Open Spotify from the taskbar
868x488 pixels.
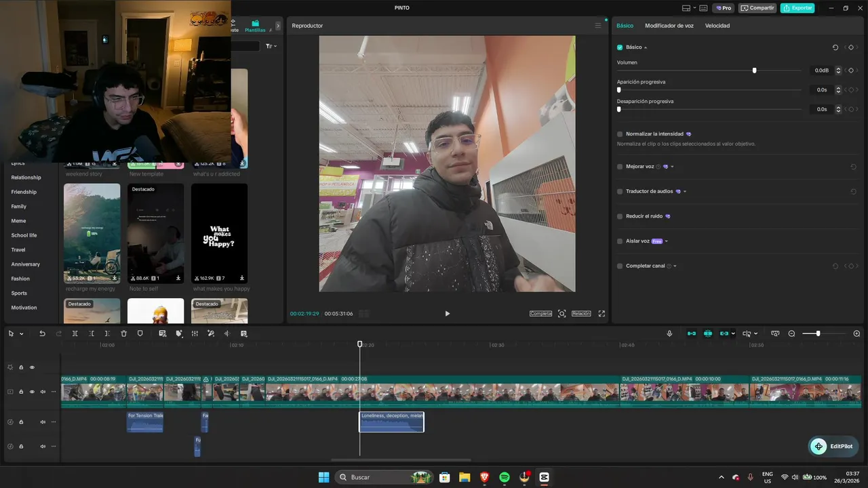point(505,477)
